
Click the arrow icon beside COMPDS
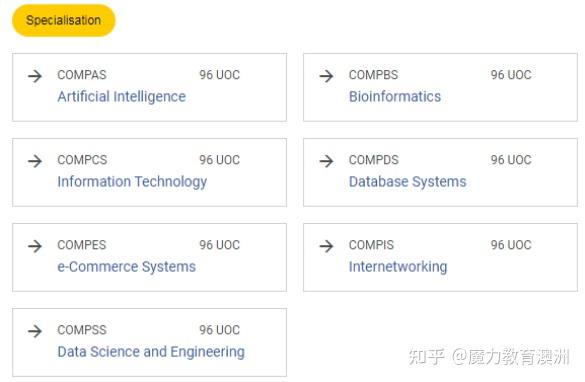[326, 161]
